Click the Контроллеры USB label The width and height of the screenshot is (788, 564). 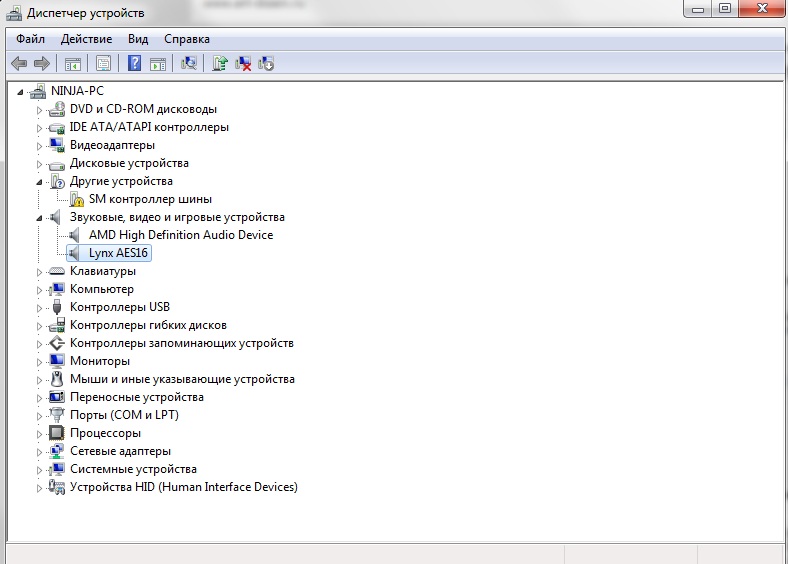[120, 307]
